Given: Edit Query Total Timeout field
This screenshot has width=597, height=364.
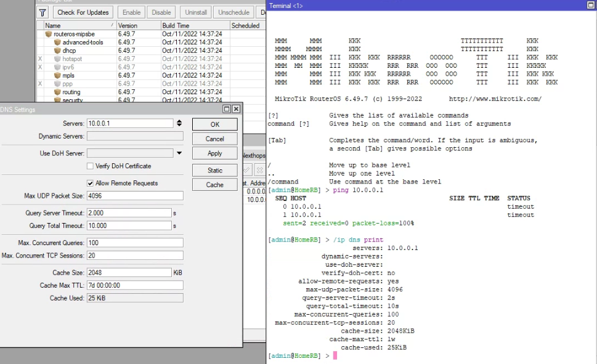Looking at the screenshot, I should pyautogui.click(x=129, y=225).
